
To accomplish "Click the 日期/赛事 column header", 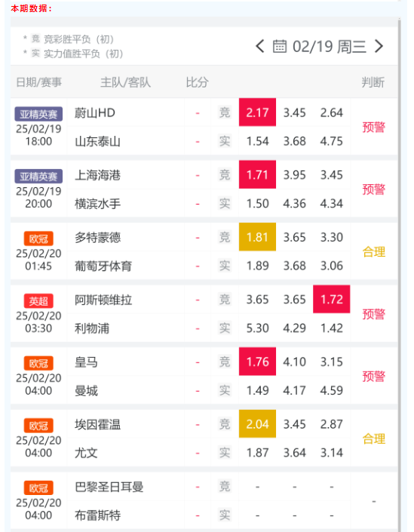I will click(x=39, y=82).
